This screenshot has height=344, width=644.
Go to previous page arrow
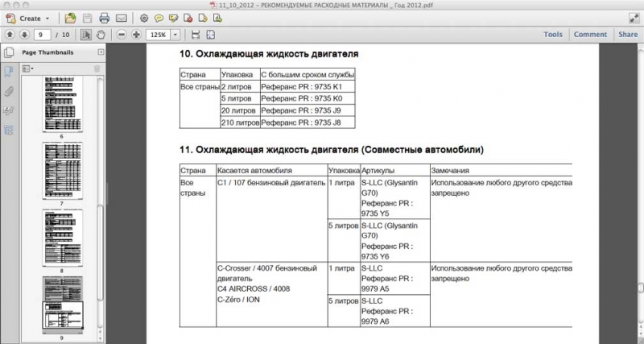(10, 35)
